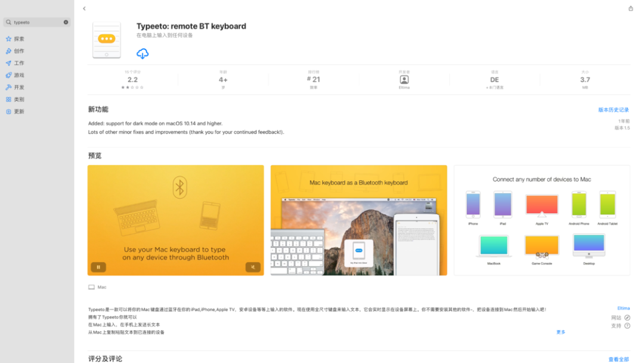The height and width of the screenshot is (363, 644).
Task: Expand description with 更多 link
Action: (x=561, y=332)
